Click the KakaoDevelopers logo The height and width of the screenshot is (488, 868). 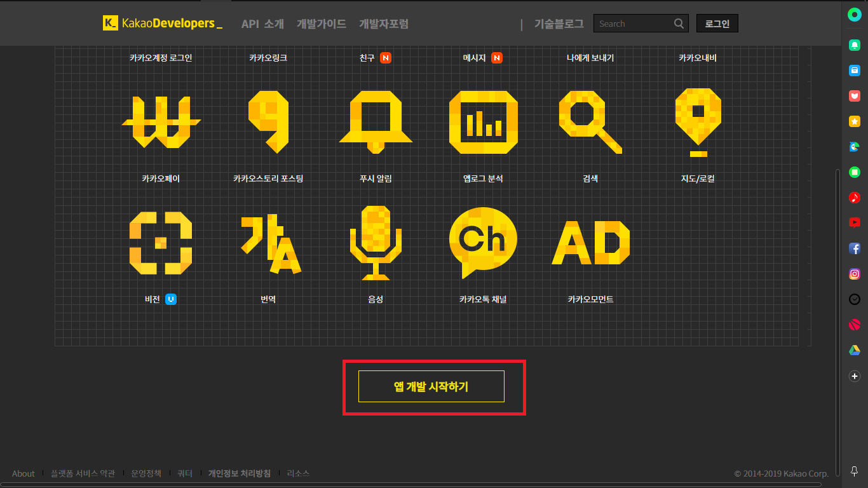pyautogui.click(x=163, y=24)
